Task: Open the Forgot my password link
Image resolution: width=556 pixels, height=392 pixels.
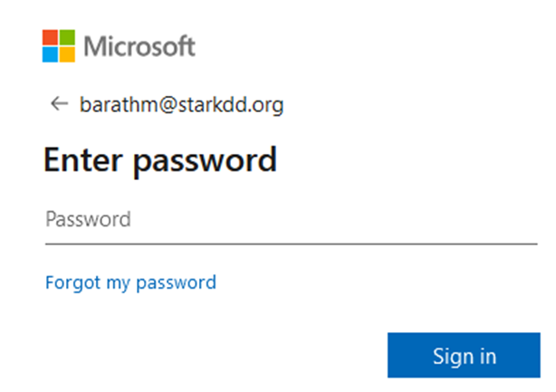Action: point(130,282)
